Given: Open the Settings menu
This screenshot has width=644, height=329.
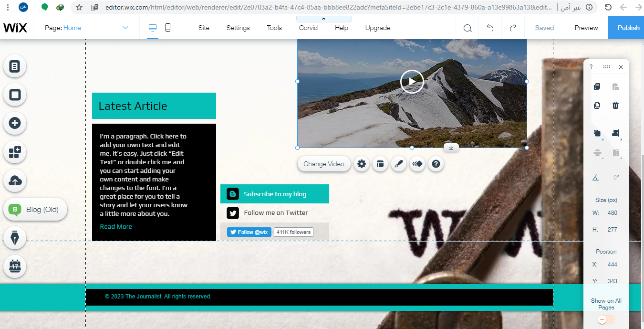Looking at the screenshot, I should tap(238, 28).
